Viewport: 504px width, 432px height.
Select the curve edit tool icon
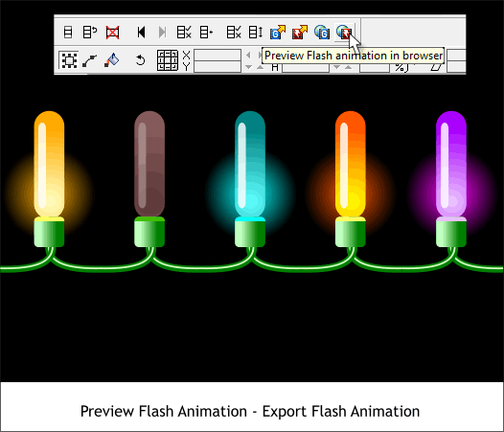click(90, 60)
